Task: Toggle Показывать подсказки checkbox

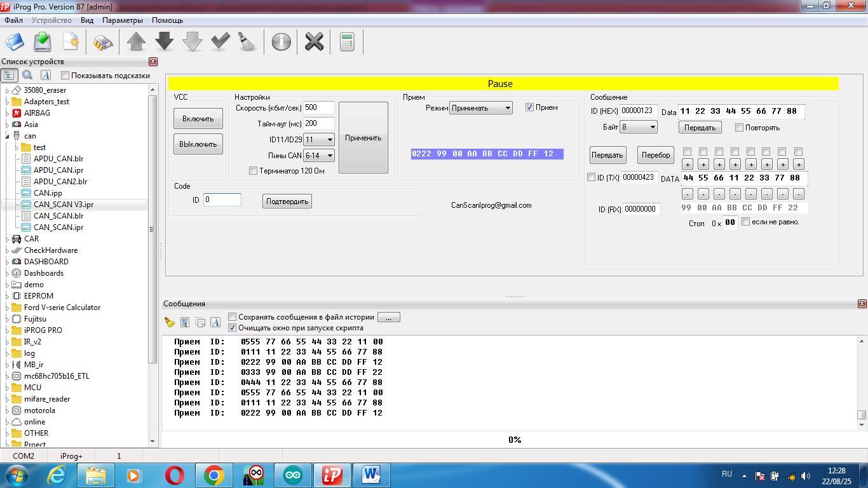Action: (65, 76)
